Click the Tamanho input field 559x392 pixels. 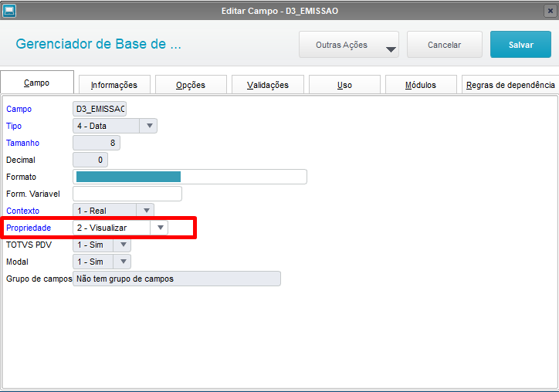pyautogui.click(x=97, y=143)
